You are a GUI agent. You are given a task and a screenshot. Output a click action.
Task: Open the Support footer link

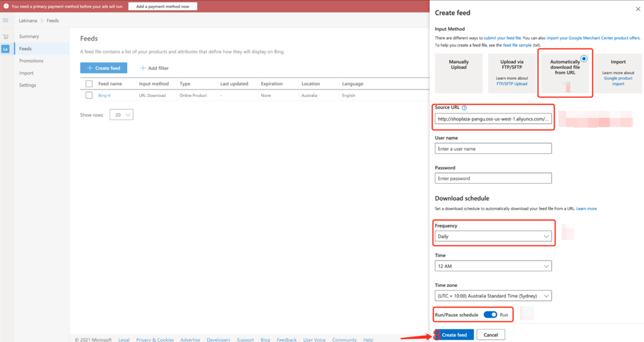click(x=245, y=340)
